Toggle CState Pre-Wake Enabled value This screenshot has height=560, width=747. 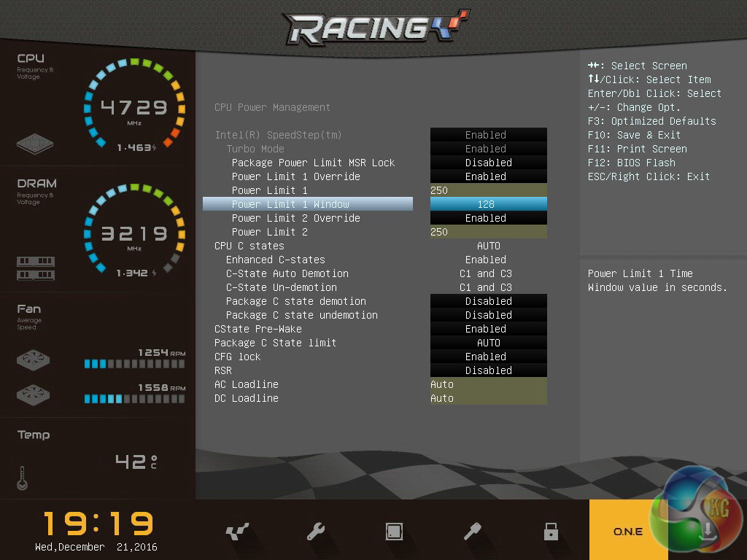coord(488,329)
